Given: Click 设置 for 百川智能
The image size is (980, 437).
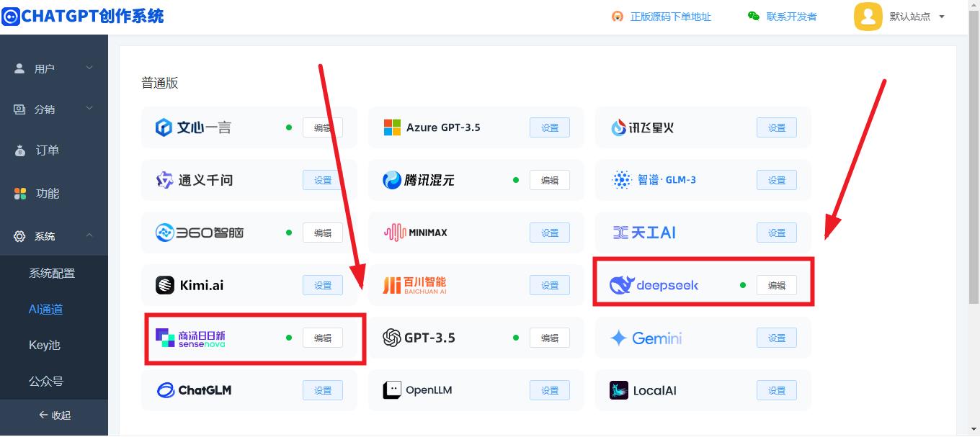Looking at the screenshot, I should coord(550,285).
